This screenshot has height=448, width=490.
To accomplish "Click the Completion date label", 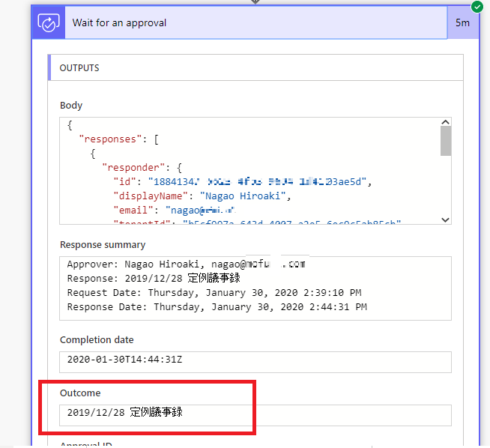I will tap(97, 340).
